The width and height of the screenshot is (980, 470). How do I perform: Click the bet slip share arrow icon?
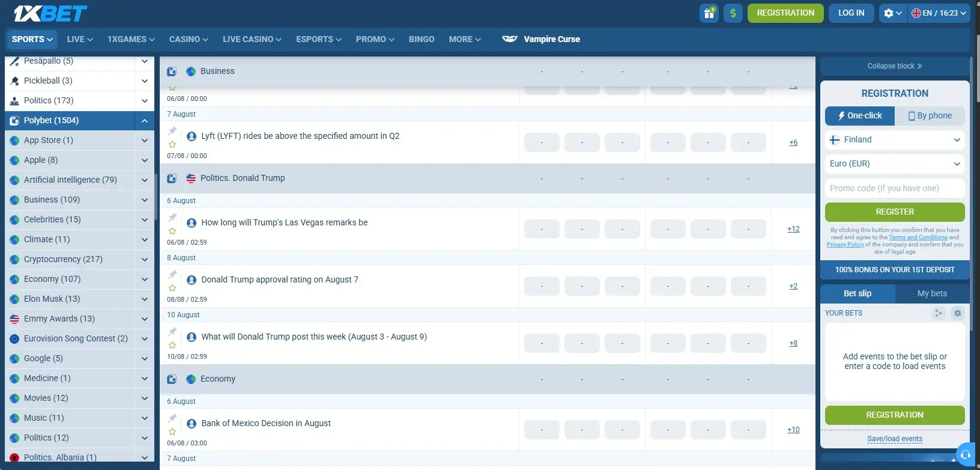pyautogui.click(x=938, y=313)
